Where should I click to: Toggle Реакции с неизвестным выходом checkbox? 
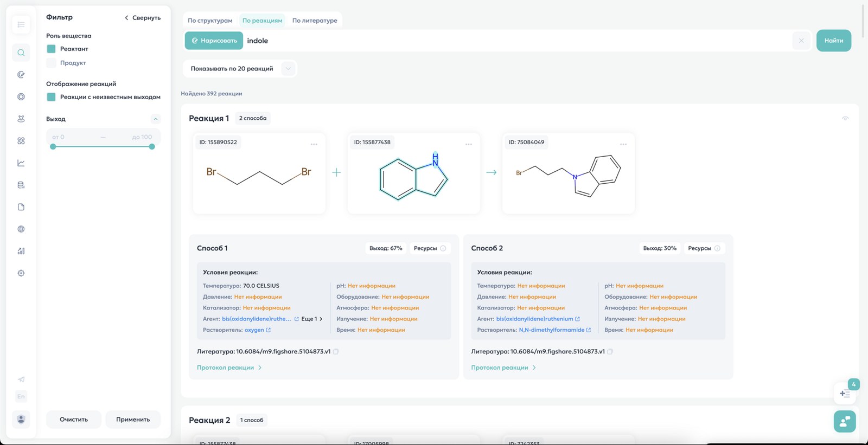click(52, 97)
